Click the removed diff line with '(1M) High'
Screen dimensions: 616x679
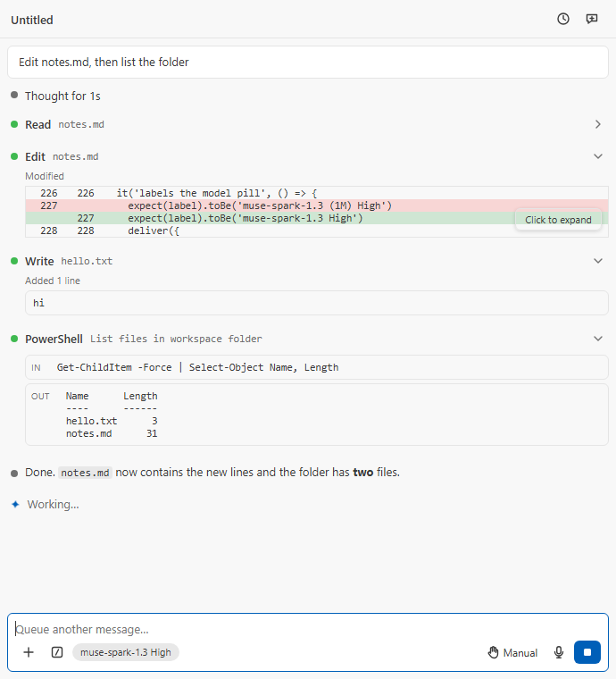point(317,205)
